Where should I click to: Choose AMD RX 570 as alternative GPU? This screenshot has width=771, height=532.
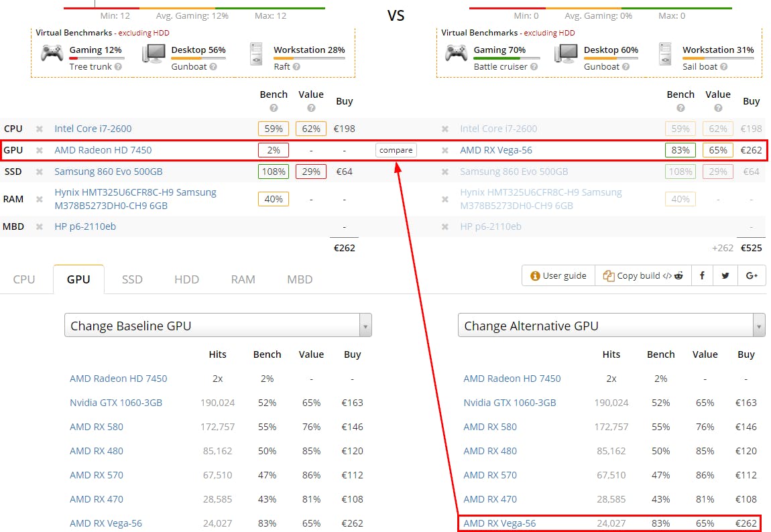[x=490, y=475]
